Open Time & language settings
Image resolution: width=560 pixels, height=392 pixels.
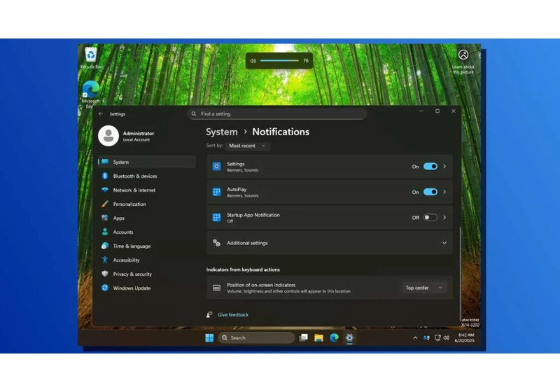point(147,246)
